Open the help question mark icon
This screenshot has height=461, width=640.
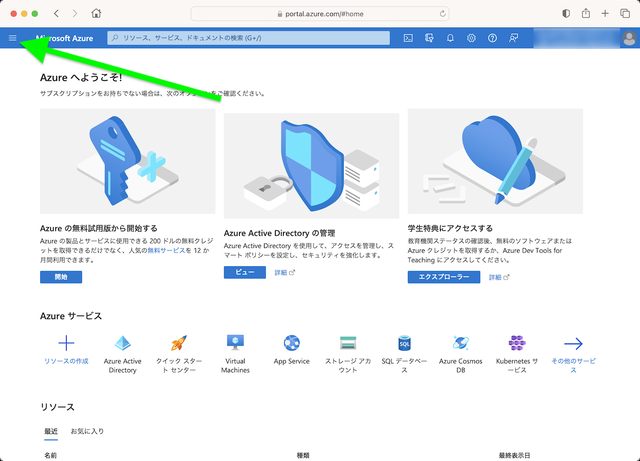[493, 38]
